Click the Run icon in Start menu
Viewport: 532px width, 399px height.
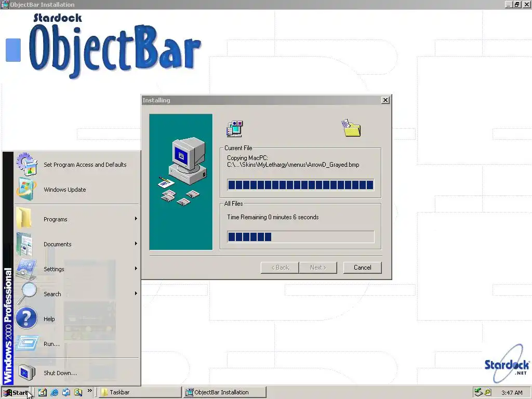pyautogui.click(x=27, y=343)
